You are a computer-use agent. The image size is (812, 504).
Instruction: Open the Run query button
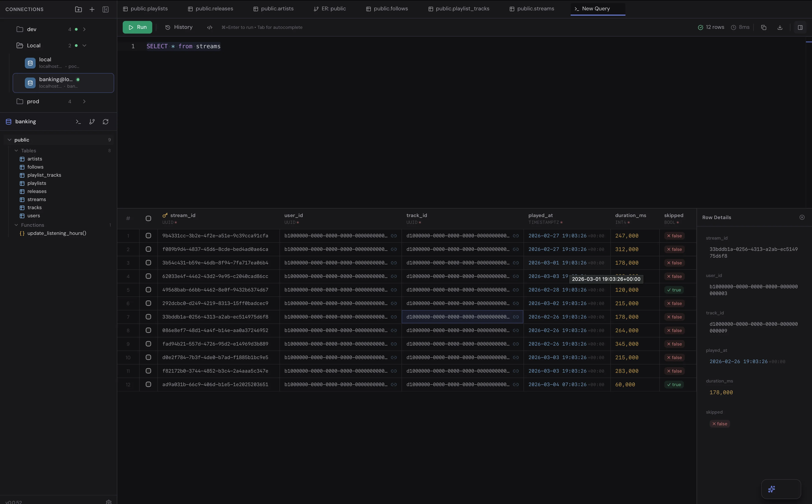tap(137, 27)
